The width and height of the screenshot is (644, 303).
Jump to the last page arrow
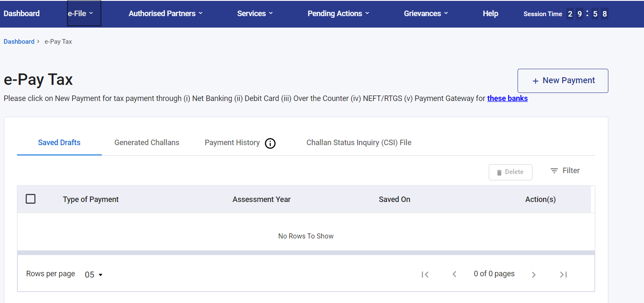click(563, 275)
